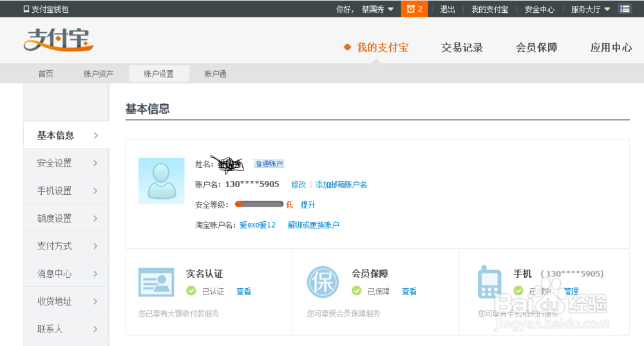Open 交易记录 navigation tab
Viewport: 644px width, 346px height.
462,48
